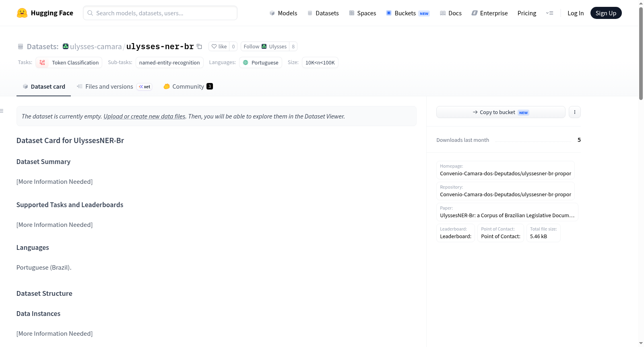Image resolution: width=644 pixels, height=347 pixels.
Task: Click the Datasets breadcrumb label
Action: [x=43, y=46]
